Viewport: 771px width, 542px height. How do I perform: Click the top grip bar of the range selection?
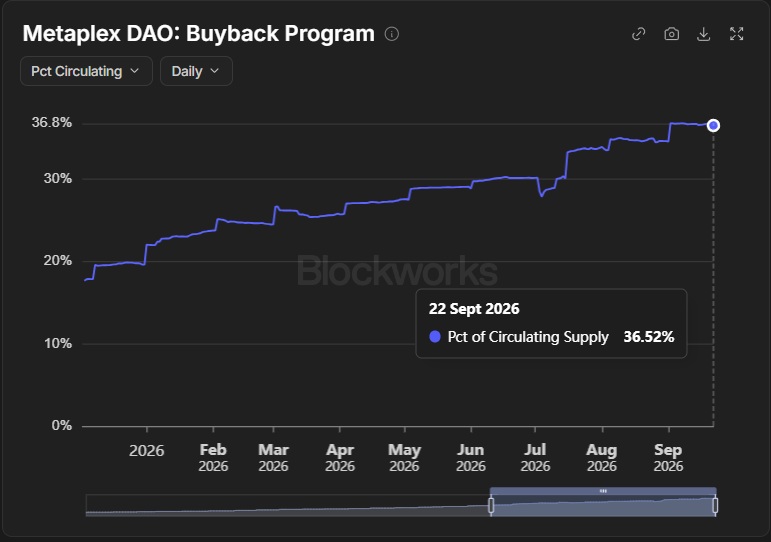[x=603, y=491]
